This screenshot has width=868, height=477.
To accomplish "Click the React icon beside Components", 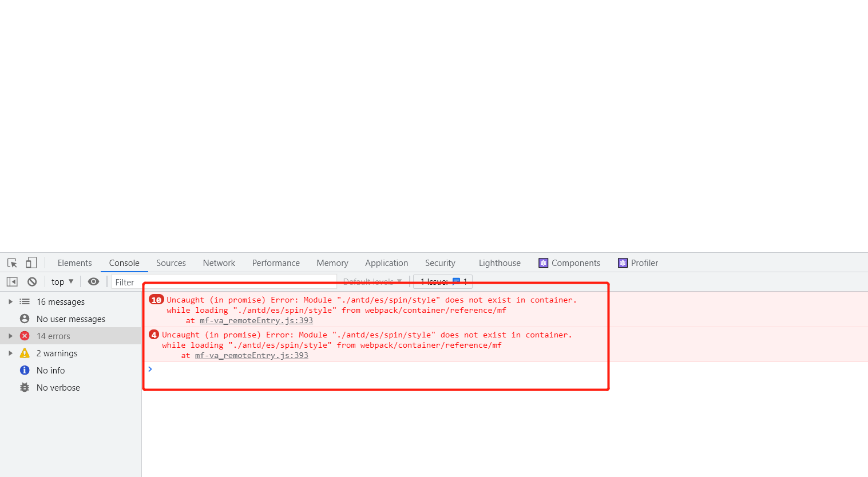I will (x=544, y=263).
